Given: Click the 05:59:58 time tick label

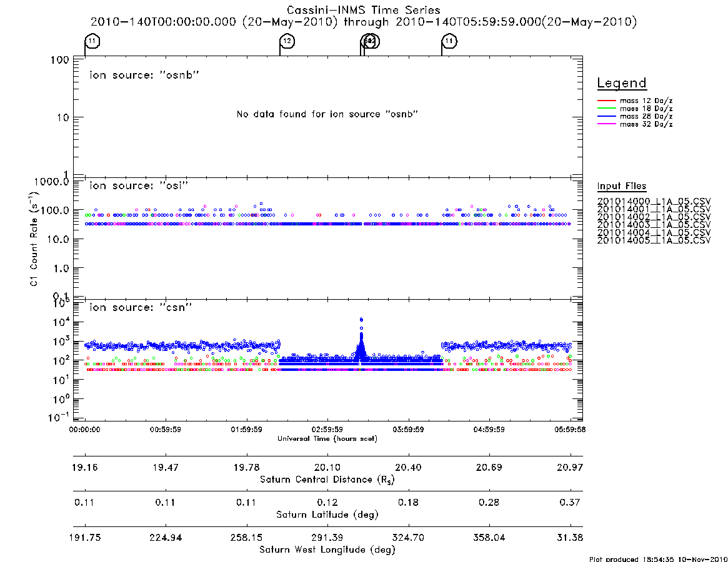Looking at the screenshot, I should (x=570, y=430).
